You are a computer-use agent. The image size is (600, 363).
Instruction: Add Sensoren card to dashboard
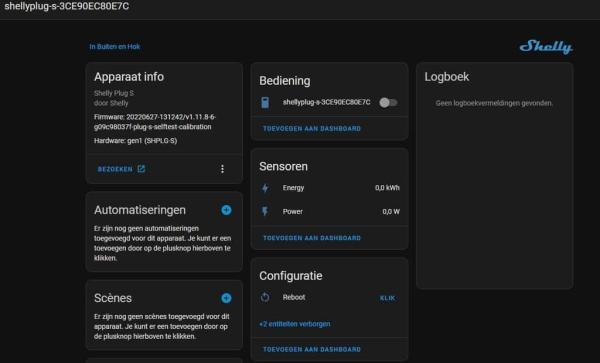312,238
